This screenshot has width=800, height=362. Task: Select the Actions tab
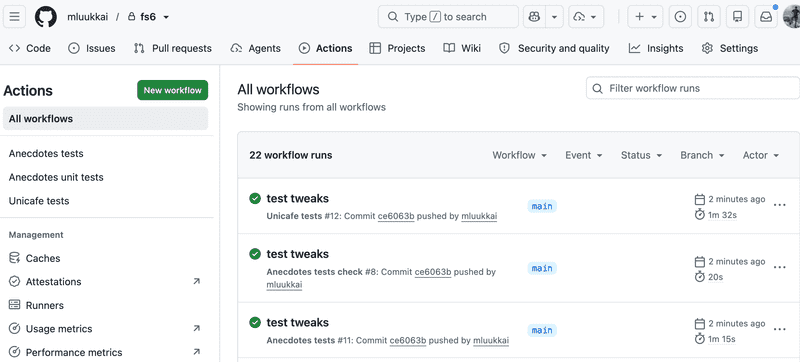pyautogui.click(x=326, y=48)
